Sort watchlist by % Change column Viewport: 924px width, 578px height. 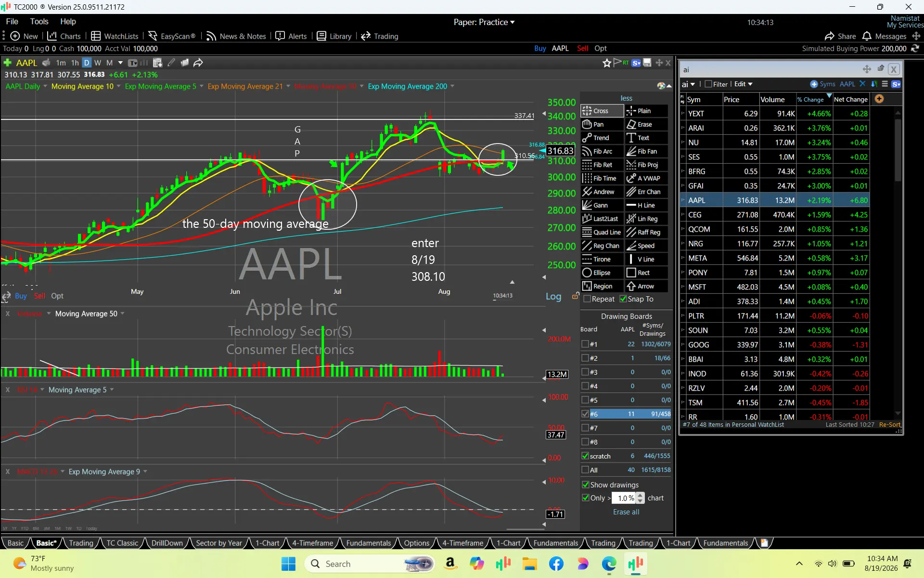pos(813,99)
